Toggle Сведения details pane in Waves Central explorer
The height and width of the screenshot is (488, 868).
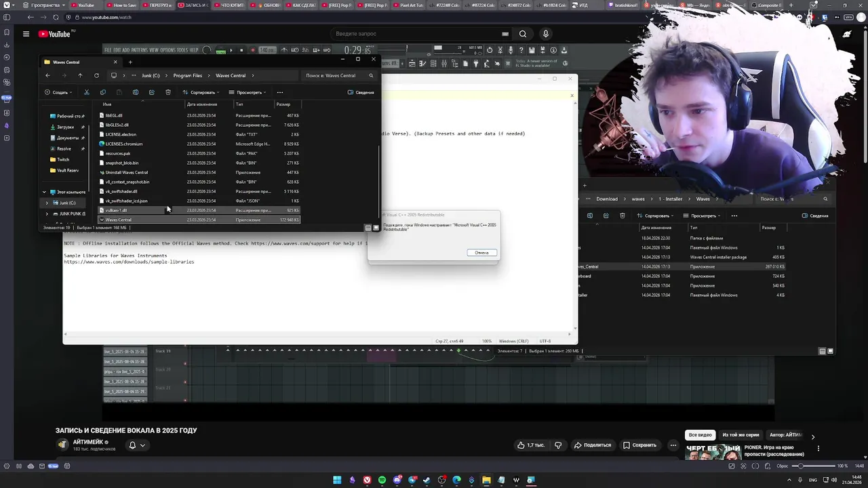(x=361, y=92)
